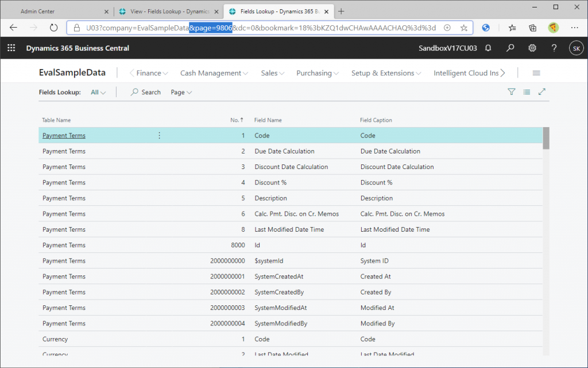Open the All views dropdown

click(98, 92)
